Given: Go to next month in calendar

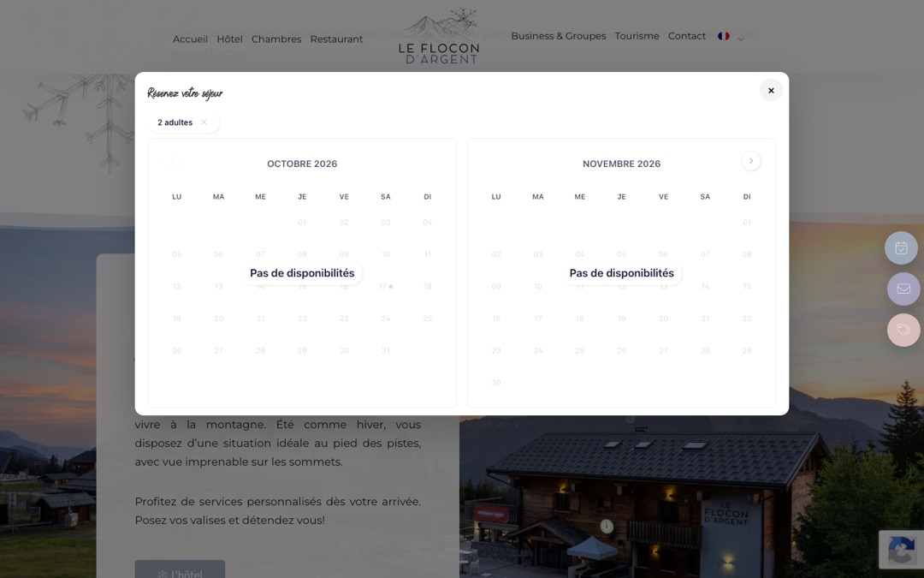Looking at the screenshot, I should coord(751,161).
